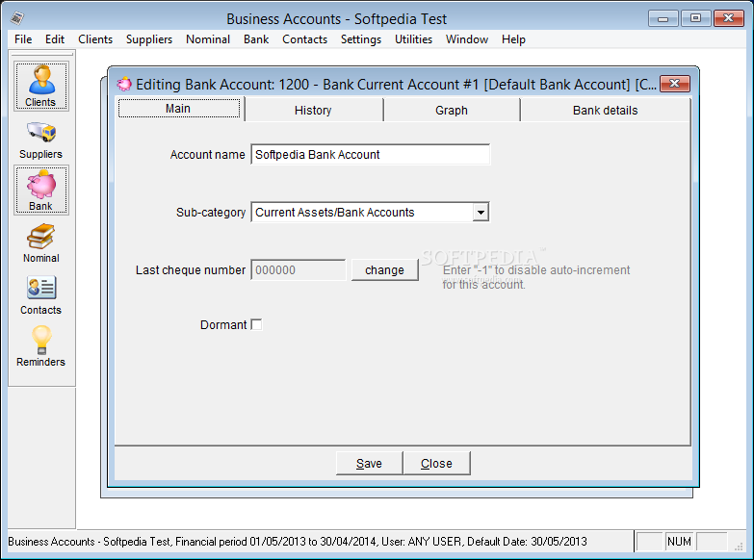Viewport: 754px width, 560px height.
Task: Click the status bar financial period text
Action: 298,542
